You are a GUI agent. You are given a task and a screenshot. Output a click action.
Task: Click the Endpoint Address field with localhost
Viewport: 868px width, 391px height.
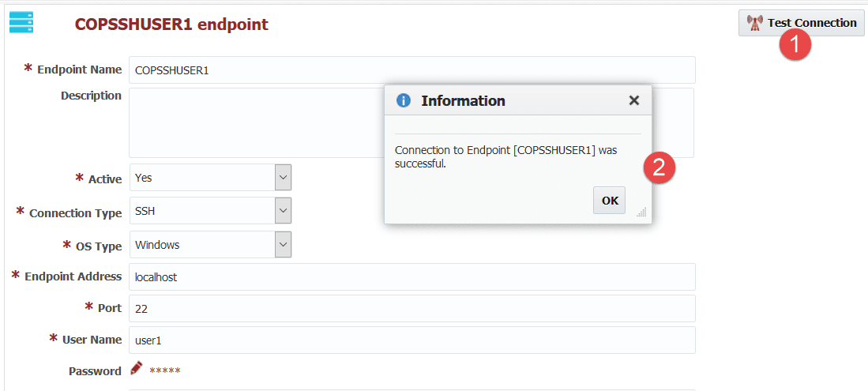(x=411, y=276)
